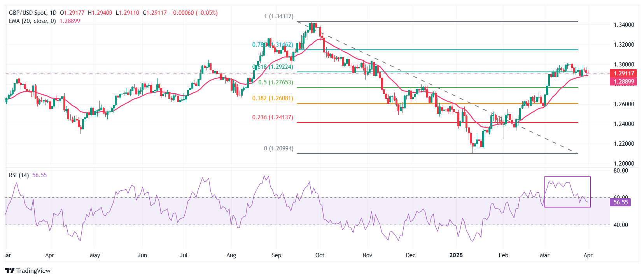Screen dimensions: 644x279
Task: Click the Sep marker on time axis
Action: pos(276,255)
